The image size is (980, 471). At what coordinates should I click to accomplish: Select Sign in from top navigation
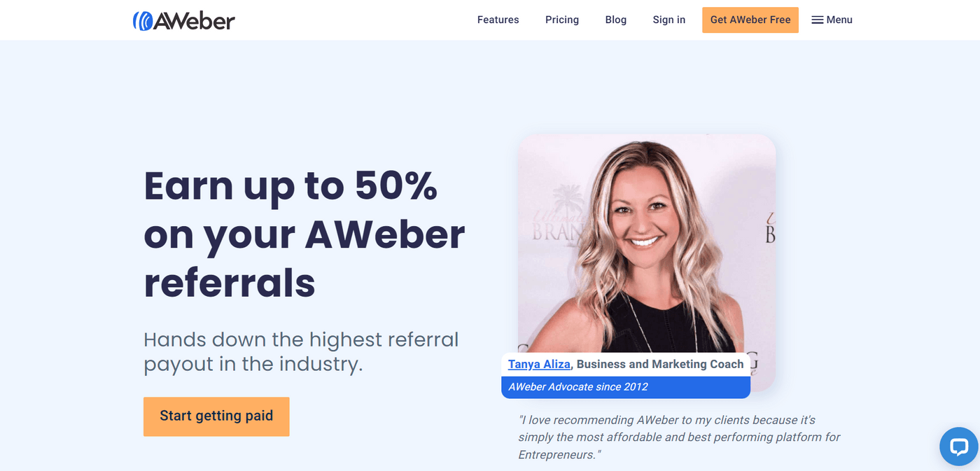(668, 20)
